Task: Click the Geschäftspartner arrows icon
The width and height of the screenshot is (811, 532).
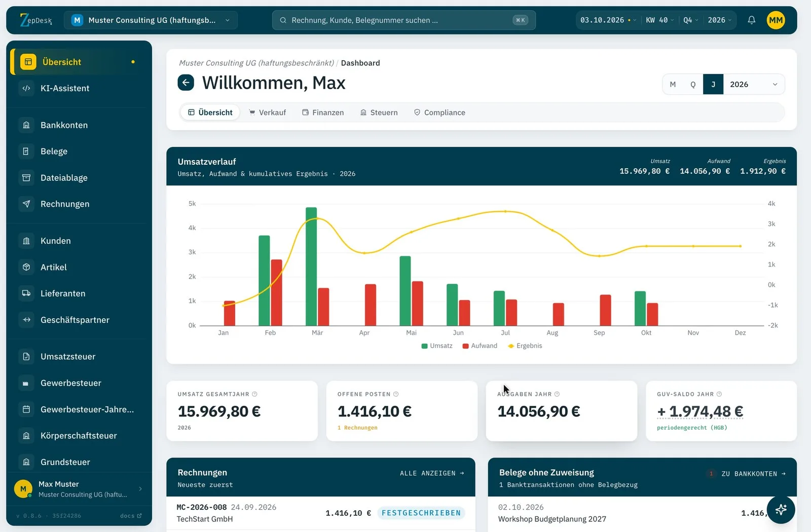Action: (x=26, y=320)
